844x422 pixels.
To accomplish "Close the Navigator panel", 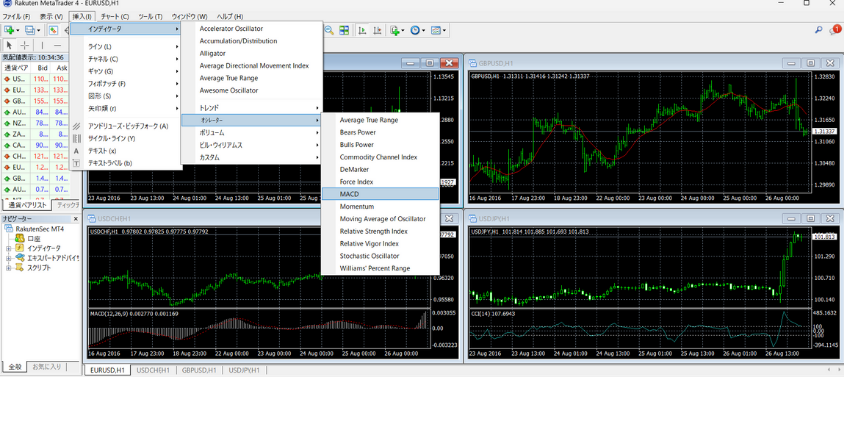I will (76, 219).
